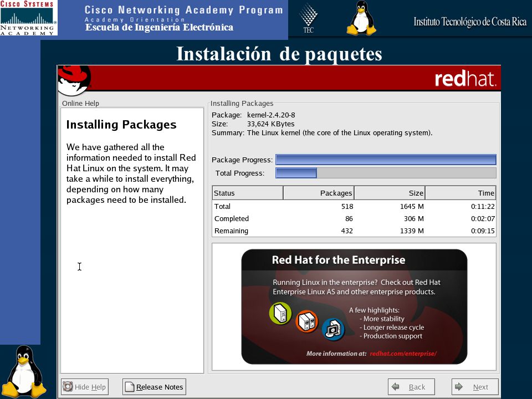Click the Instalación de paquetes slide title
Viewport: 532px width, 399px height.
click(x=279, y=54)
